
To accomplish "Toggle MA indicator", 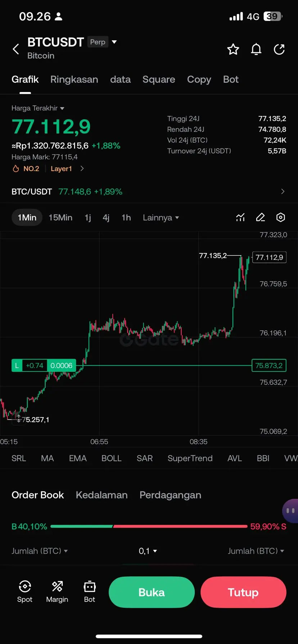I will point(47,458).
